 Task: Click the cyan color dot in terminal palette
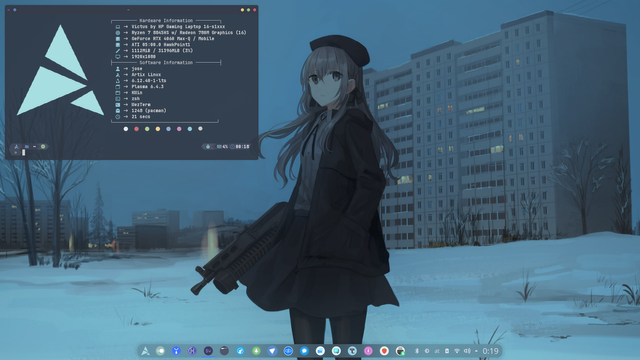pyautogui.click(x=189, y=129)
